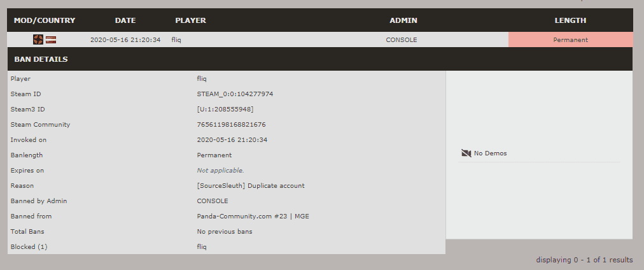
Task: Click the Steam ID STEAM_0:0:104277974 value
Action: click(x=235, y=94)
